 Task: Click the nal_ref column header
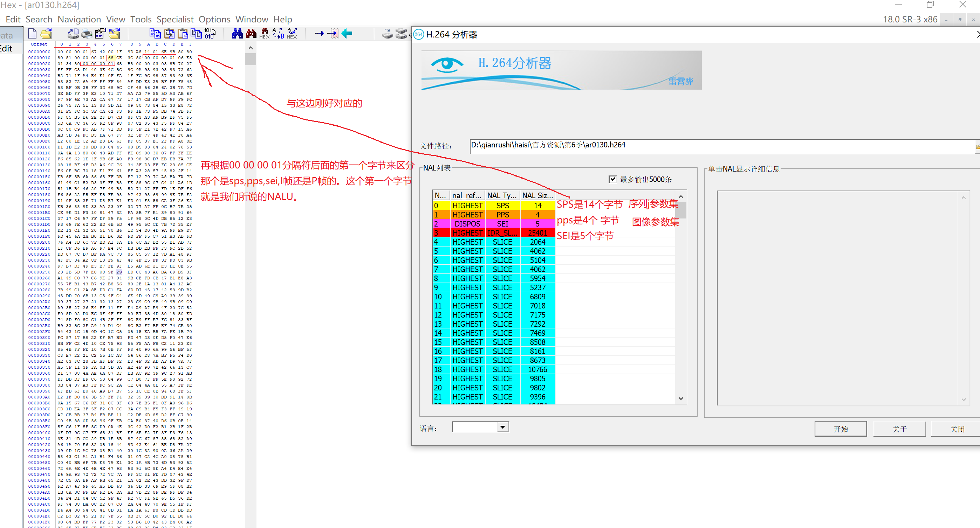467,195
